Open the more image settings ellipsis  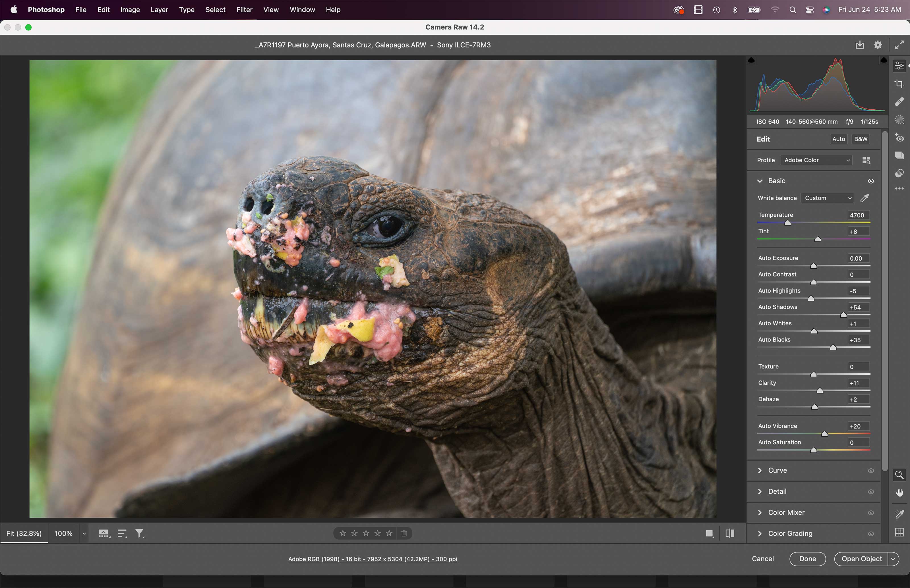tap(899, 189)
